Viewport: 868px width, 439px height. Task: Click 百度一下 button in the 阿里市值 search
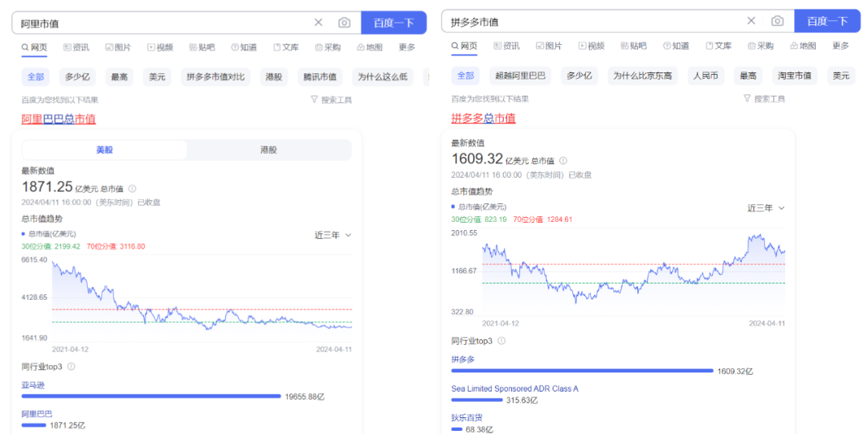[x=394, y=23]
